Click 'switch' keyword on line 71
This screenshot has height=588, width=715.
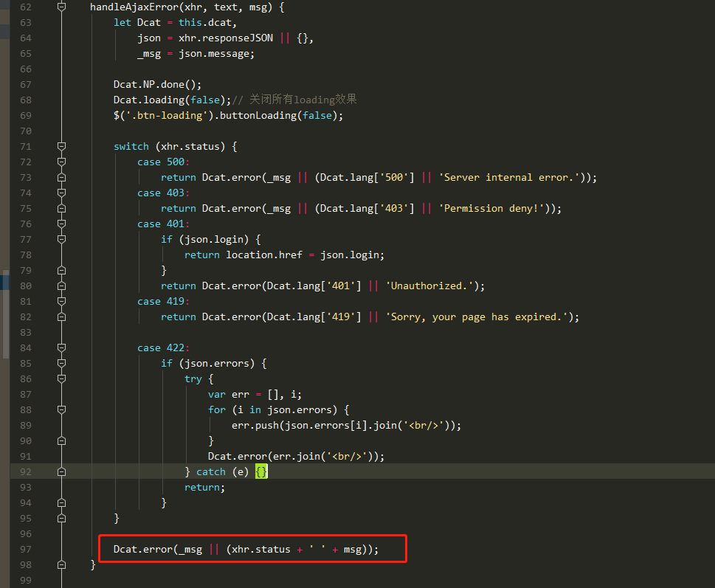[x=131, y=147]
